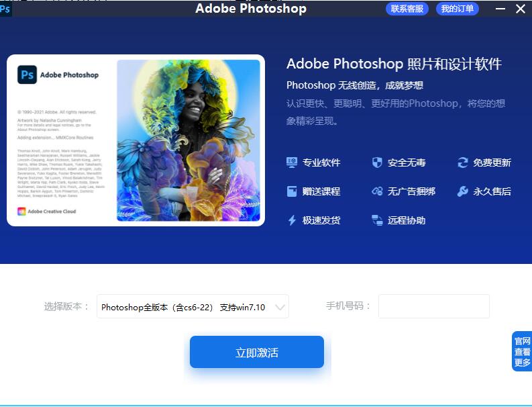Click the Ps badge on the splash card

(x=27, y=75)
